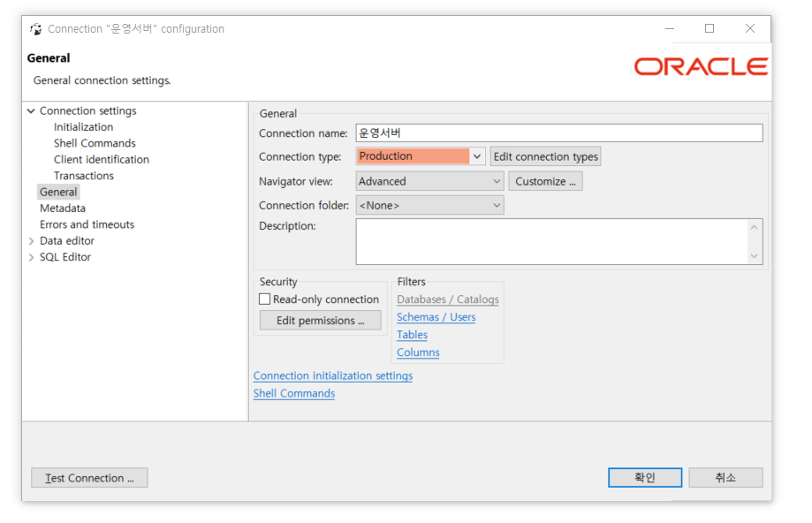Expand the SQL Editor tree node
Viewport: 812px width, 523px height.
click(x=31, y=257)
